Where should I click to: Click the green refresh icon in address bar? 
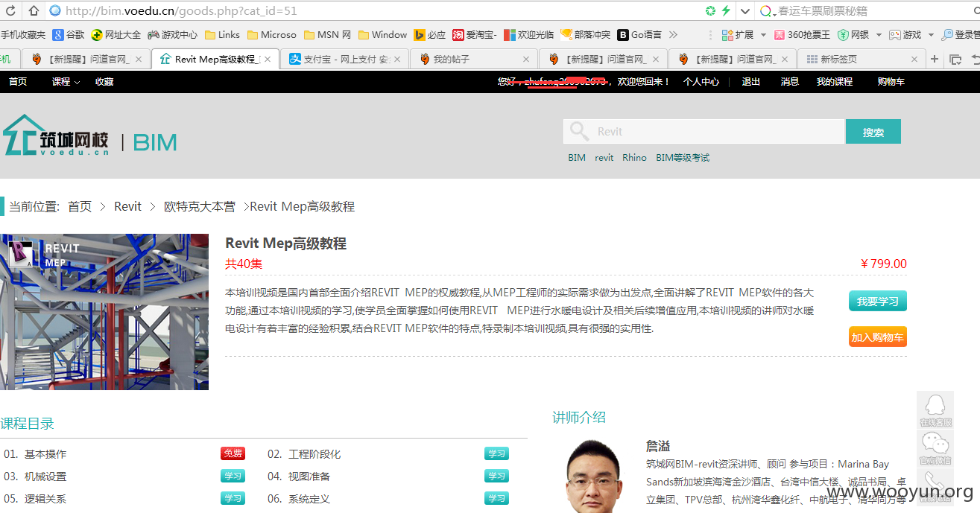(710, 10)
